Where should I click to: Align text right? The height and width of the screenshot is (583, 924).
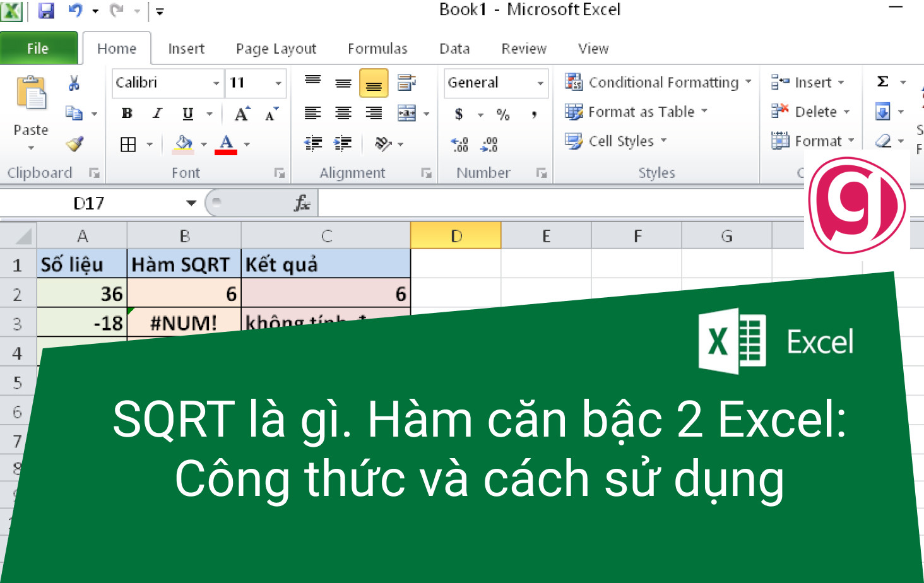point(374,114)
